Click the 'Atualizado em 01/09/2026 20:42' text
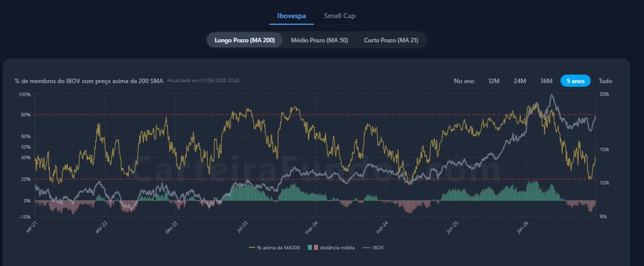The width and height of the screenshot is (644, 266). 203,81
